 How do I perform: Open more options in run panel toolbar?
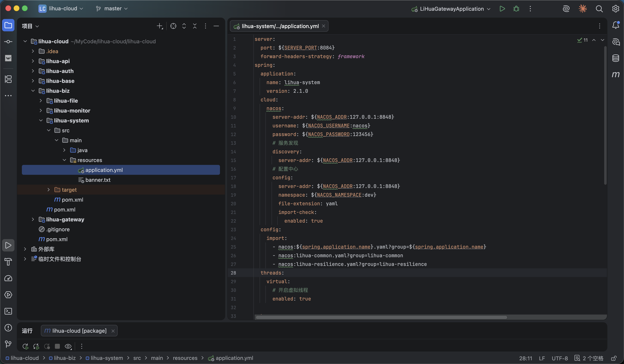(x=82, y=346)
